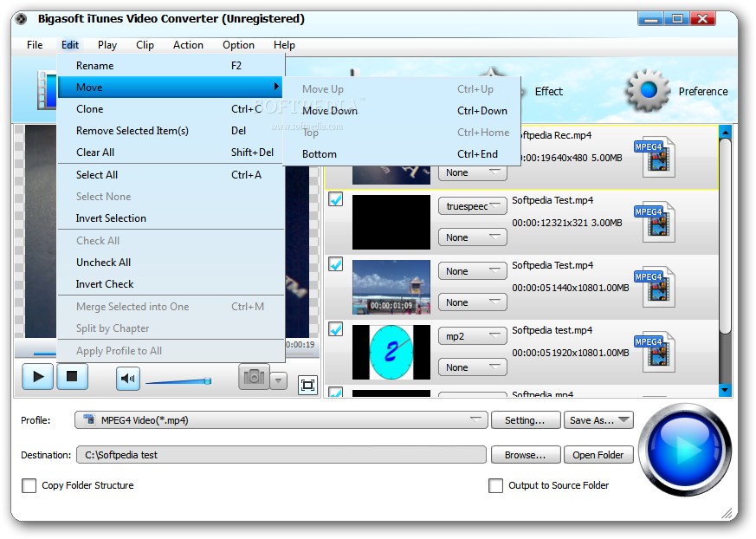Image resolution: width=756 pixels, height=539 pixels.
Task: Uncheck the 321x321 Softpedia Test.mp4 checkbox
Action: (336, 198)
